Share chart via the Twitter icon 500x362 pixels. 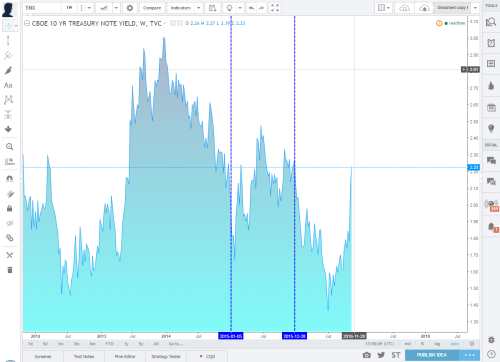pyautogui.click(x=381, y=355)
